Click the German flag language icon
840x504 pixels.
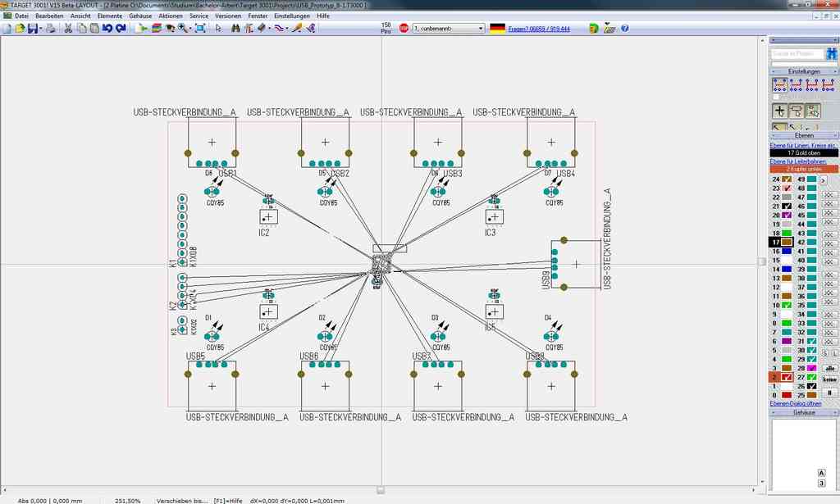pyautogui.click(x=498, y=29)
